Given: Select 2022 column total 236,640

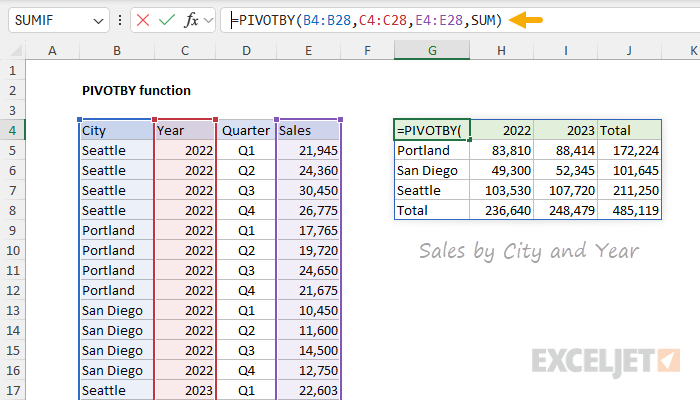Looking at the screenshot, I should 502,210.
